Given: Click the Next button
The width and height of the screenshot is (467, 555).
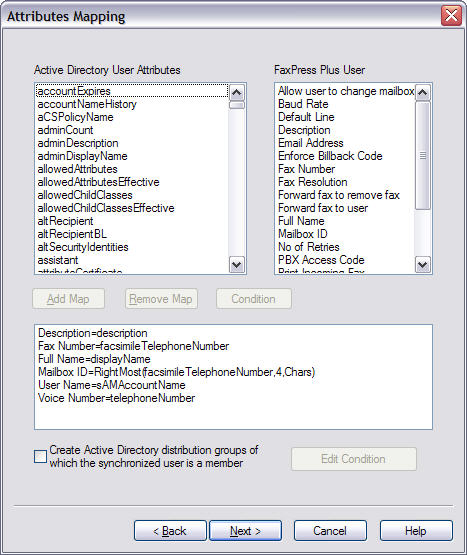Looking at the screenshot, I should tap(245, 531).
